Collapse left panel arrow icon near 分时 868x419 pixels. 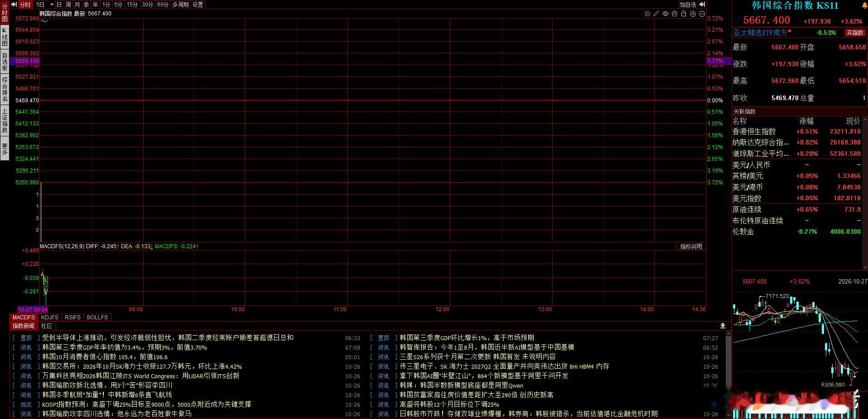click(x=14, y=5)
